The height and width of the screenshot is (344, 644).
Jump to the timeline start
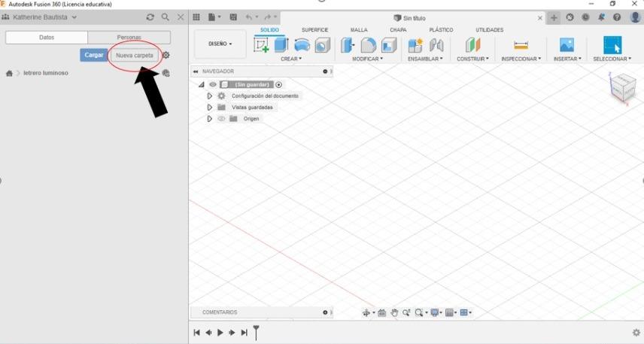pyautogui.click(x=196, y=333)
